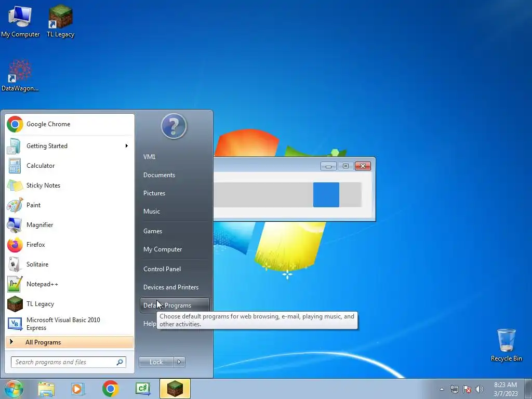This screenshot has width=532, height=399.
Task: Click the volume speaker tray icon
Action: (480, 389)
